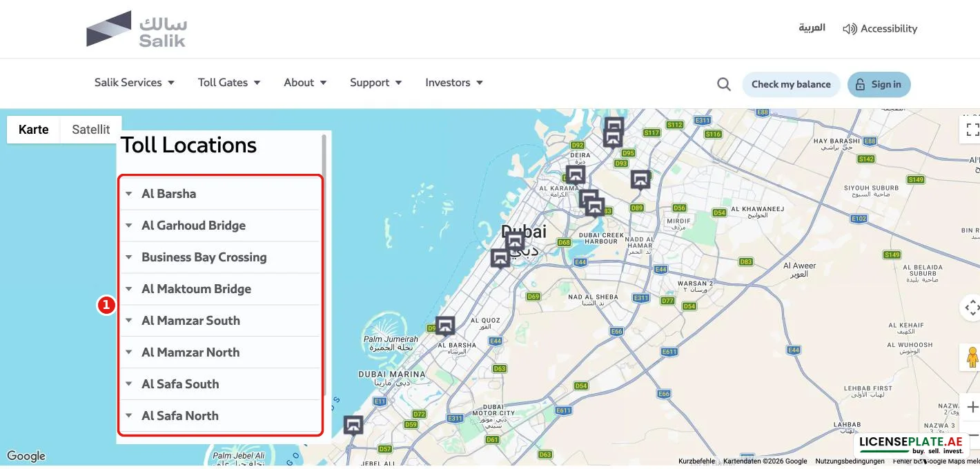Viewport: 980px width, 469px height.
Task: Expand Business Bay Crossing entry
Action: [220, 257]
